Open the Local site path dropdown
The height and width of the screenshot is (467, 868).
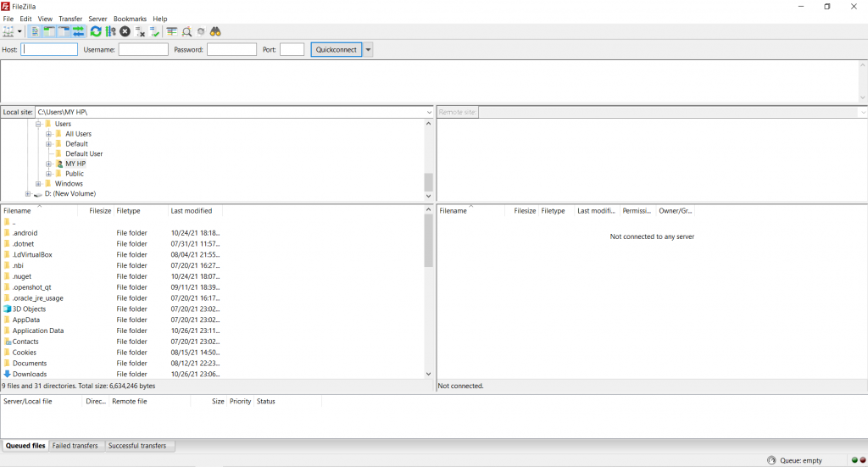428,113
